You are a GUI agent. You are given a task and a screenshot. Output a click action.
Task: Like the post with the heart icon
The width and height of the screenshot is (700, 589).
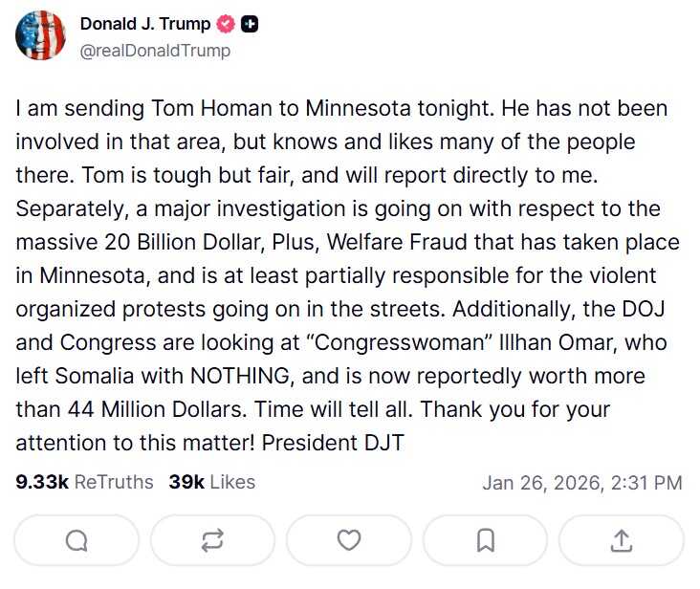click(x=349, y=540)
